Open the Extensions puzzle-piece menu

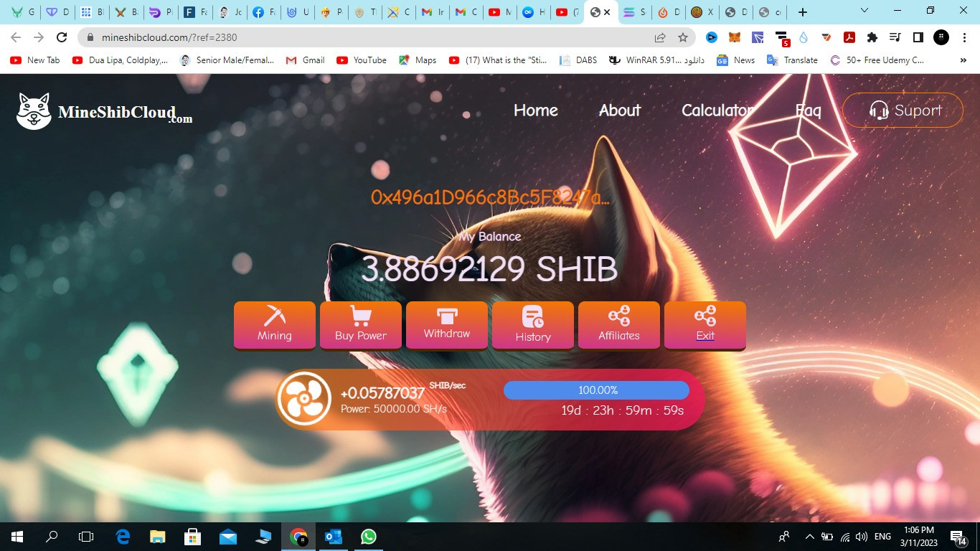[872, 37]
